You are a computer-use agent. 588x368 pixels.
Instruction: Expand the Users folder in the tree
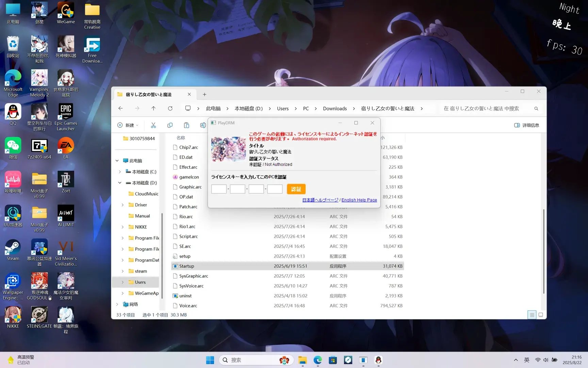(122, 282)
